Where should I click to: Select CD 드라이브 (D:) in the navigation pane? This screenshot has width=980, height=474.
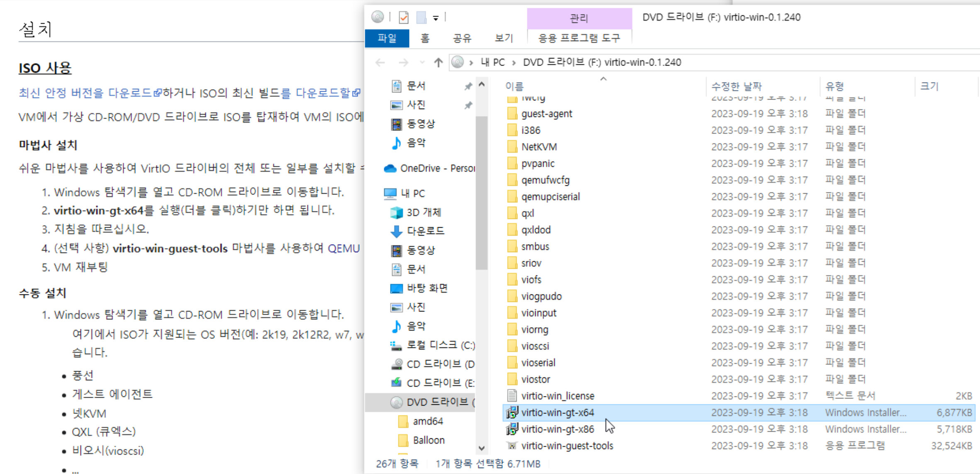click(433, 364)
